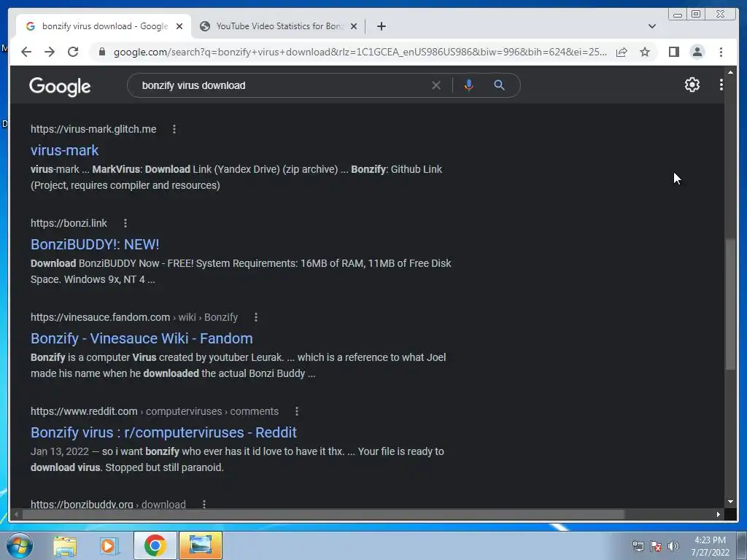Click the https://virus-mark.glitch.me URL text
The height and width of the screenshot is (560, 747).
[x=93, y=129]
